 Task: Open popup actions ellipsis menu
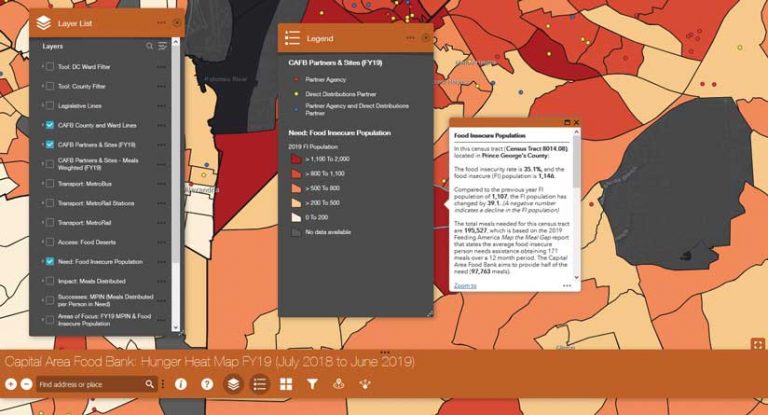pyautogui.click(x=567, y=286)
